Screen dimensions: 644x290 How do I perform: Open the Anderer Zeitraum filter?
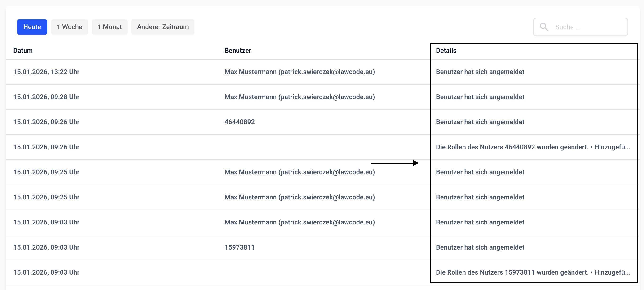[163, 27]
